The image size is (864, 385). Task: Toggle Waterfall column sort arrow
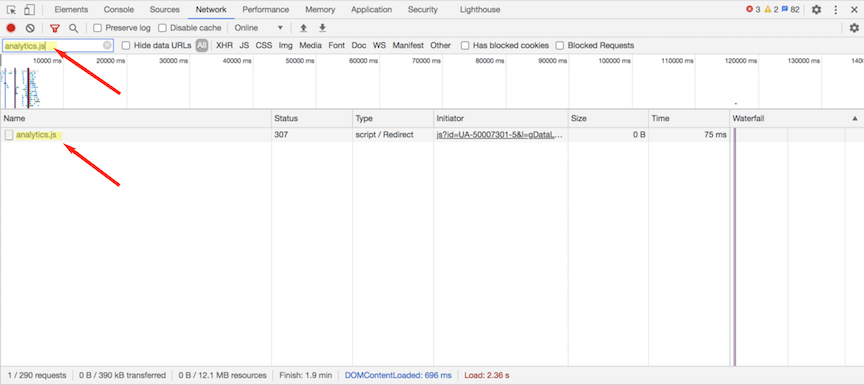pyautogui.click(x=855, y=118)
